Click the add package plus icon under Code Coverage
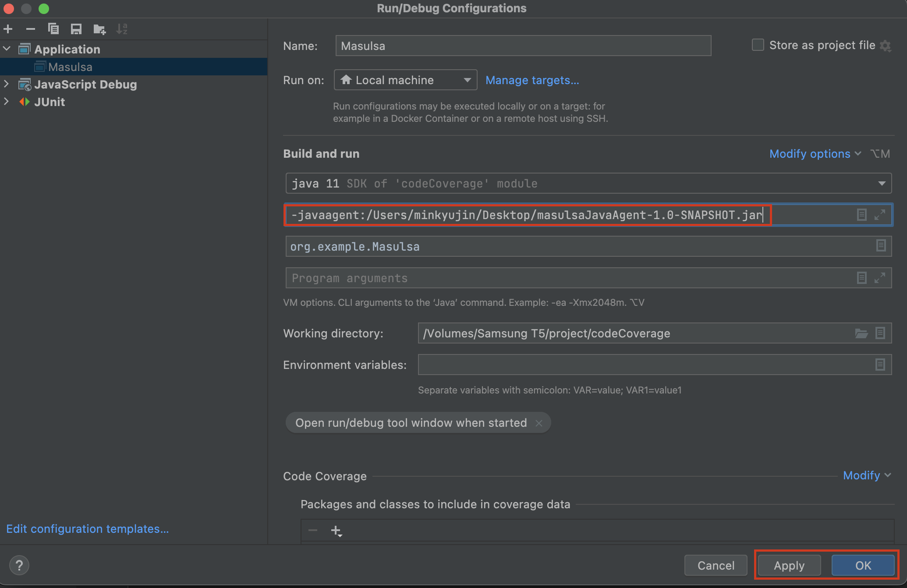Viewport: 907px width, 588px height. (336, 531)
